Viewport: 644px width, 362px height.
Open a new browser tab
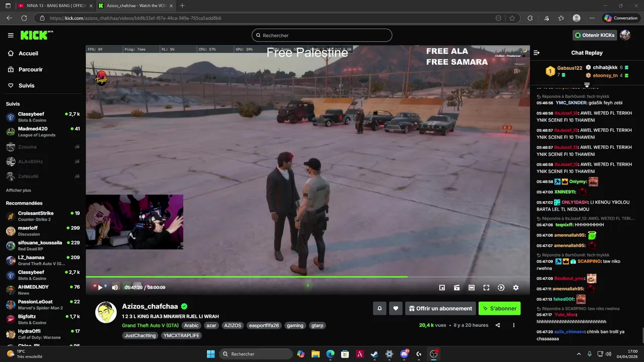click(182, 6)
